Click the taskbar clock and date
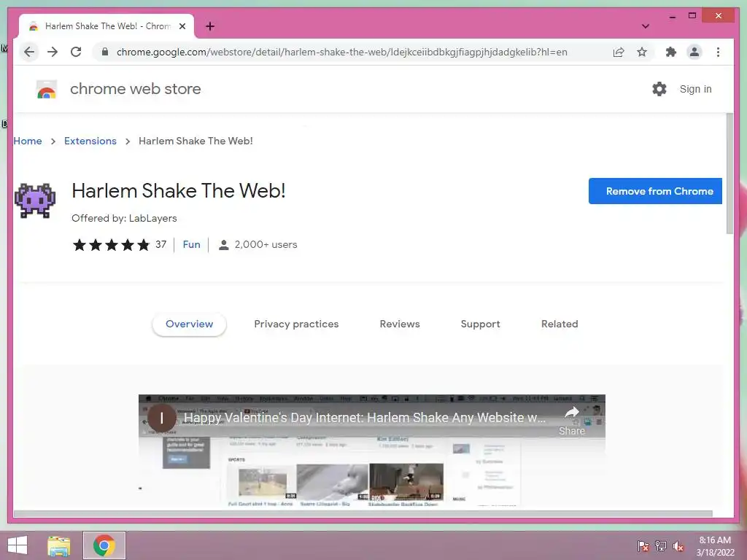Screen dimensions: 747x560 click(715, 546)
